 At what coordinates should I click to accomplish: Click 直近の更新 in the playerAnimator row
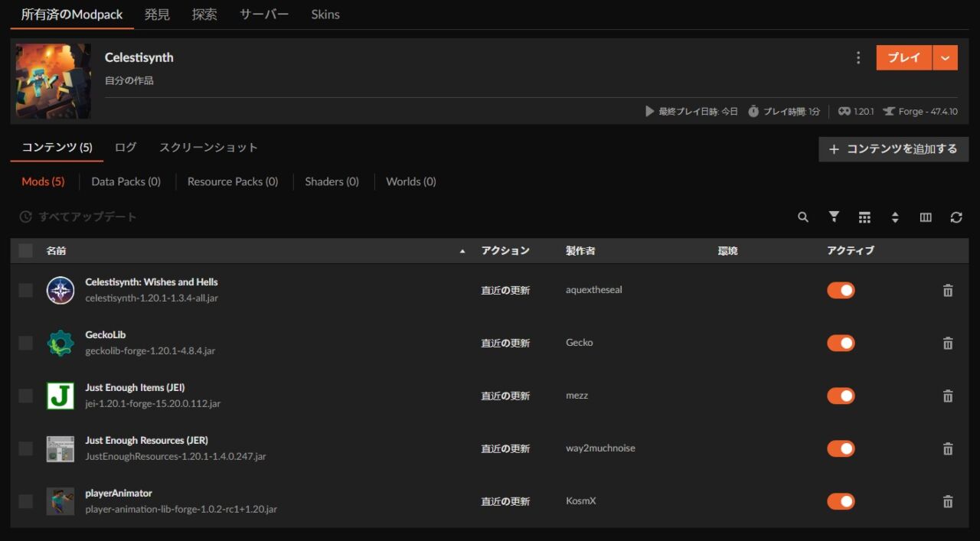(x=505, y=502)
